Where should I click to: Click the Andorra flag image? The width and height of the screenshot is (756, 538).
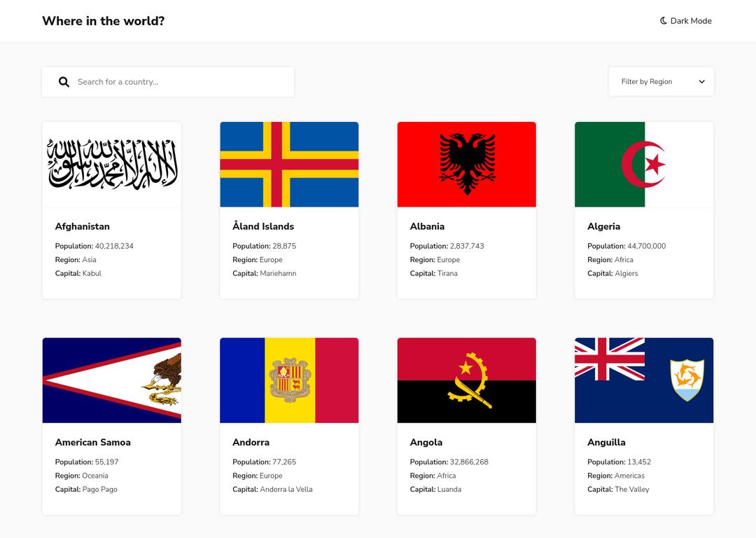click(x=289, y=380)
